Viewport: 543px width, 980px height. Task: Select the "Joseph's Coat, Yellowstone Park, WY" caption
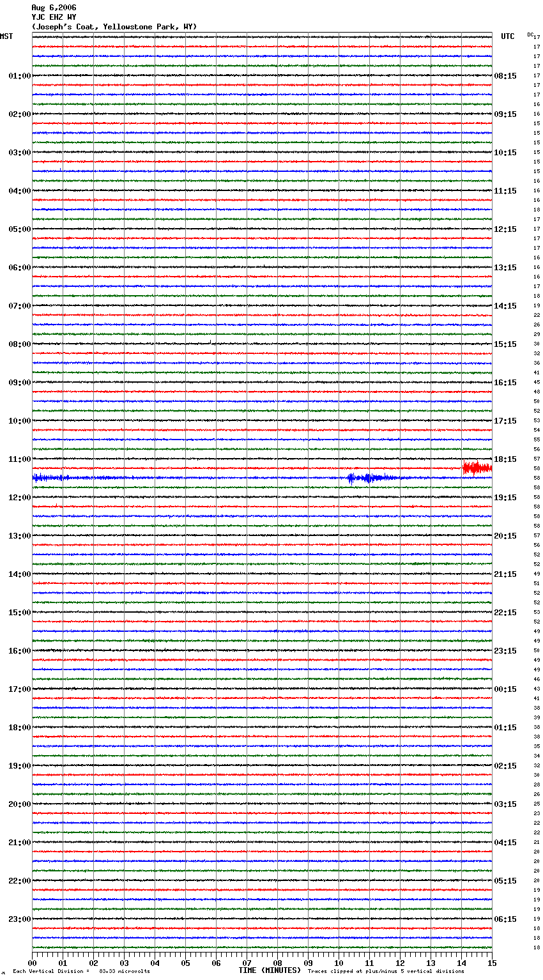(x=114, y=27)
